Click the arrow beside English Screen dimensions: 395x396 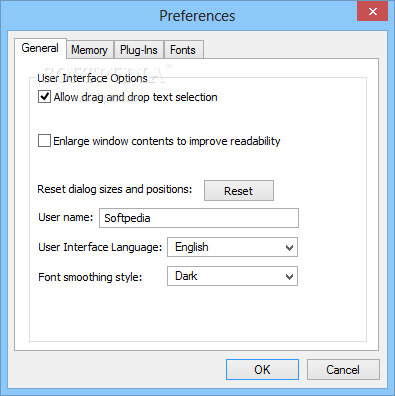coord(289,247)
